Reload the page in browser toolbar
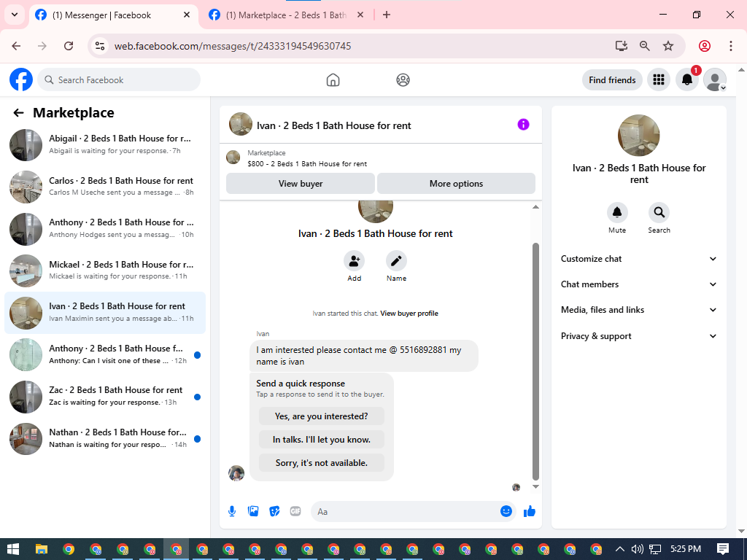This screenshot has width=747, height=560. pyautogui.click(x=69, y=46)
